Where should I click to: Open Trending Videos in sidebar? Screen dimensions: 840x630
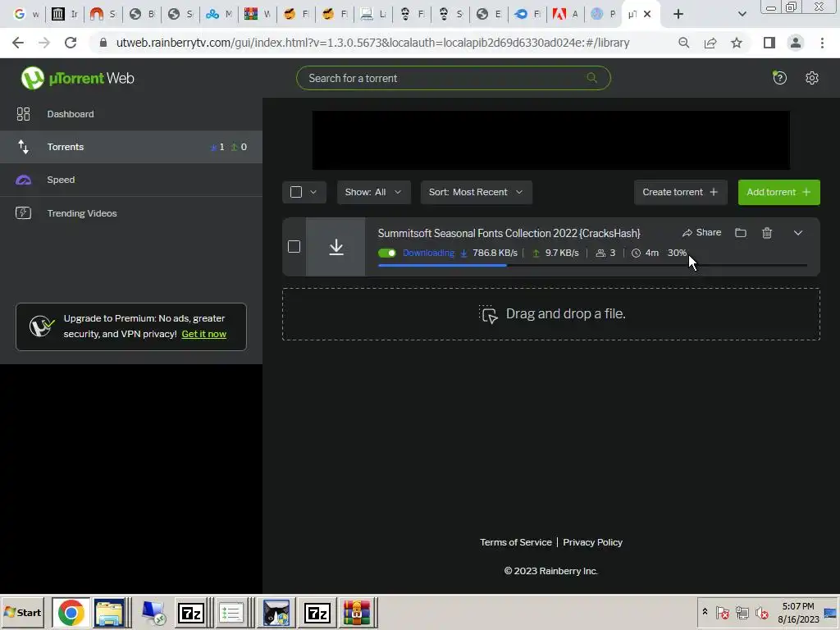point(131,213)
